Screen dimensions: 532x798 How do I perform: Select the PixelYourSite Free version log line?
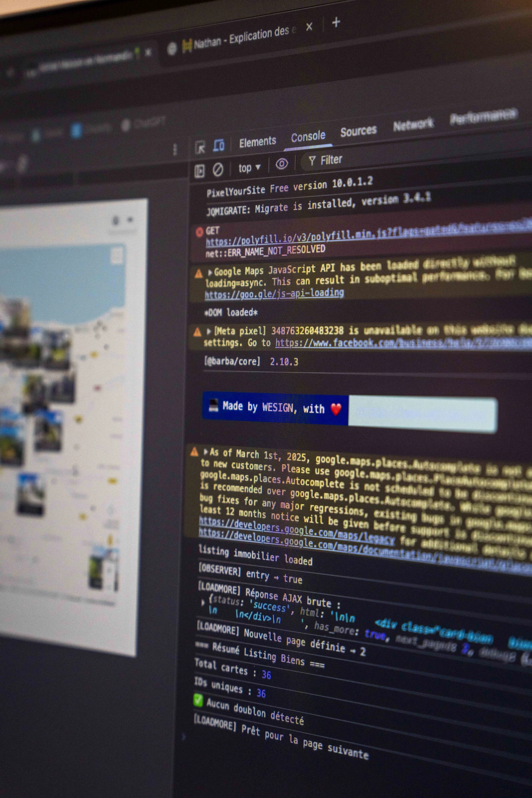[x=290, y=187]
